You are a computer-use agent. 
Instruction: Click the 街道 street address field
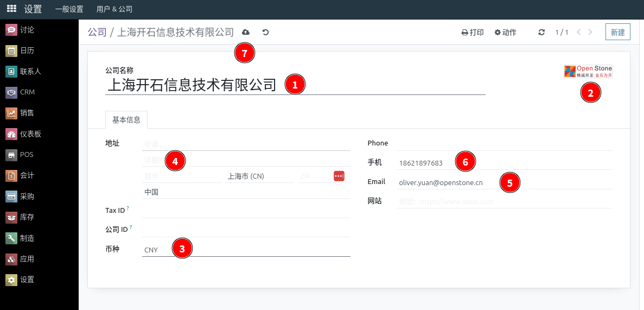click(246, 144)
